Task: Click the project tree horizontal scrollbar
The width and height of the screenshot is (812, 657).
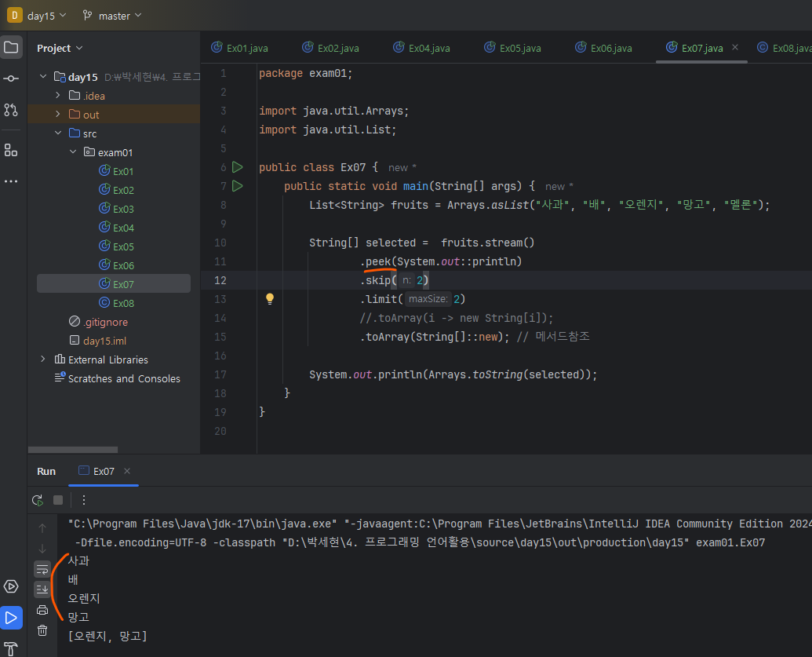Action: pyautogui.click(x=73, y=449)
